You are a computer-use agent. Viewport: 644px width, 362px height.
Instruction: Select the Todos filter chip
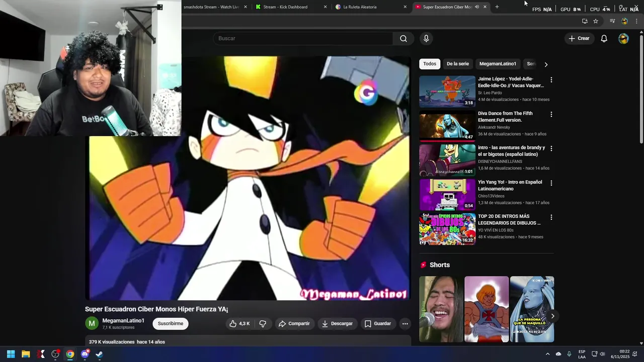(x=430, y=64)
